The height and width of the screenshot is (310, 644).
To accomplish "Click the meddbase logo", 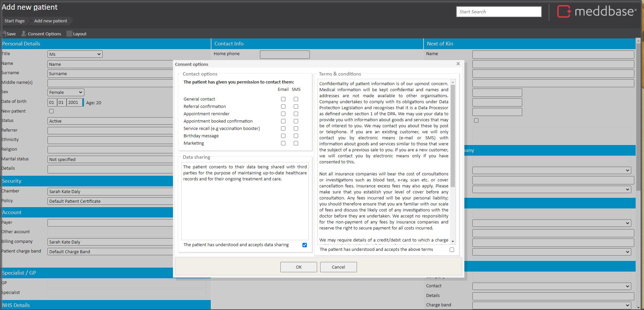I will (x=597, y=12).
